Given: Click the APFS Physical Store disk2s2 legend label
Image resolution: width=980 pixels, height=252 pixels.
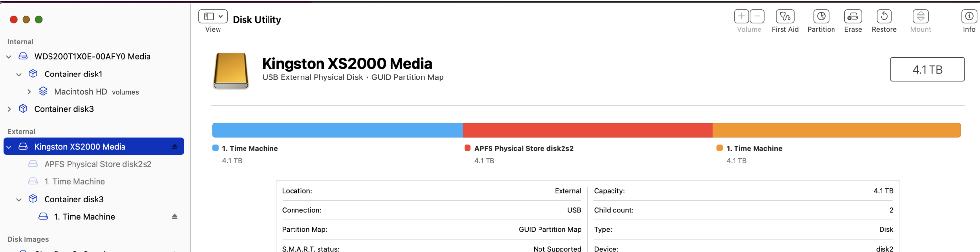Looking at the screenshot, I should [x=524, y=148].
